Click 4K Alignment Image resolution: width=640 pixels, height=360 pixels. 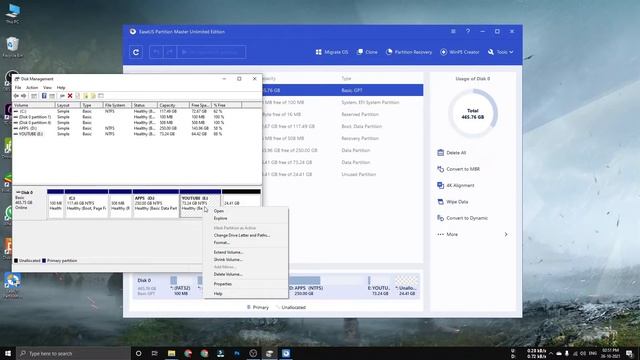click(456, 185)
